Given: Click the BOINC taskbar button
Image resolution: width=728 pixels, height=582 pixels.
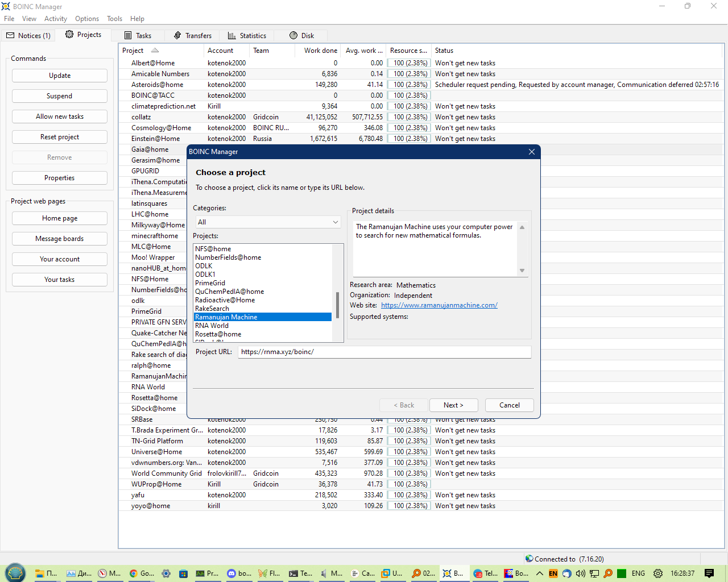Looking at the screenshot, I should click(454, 573).
